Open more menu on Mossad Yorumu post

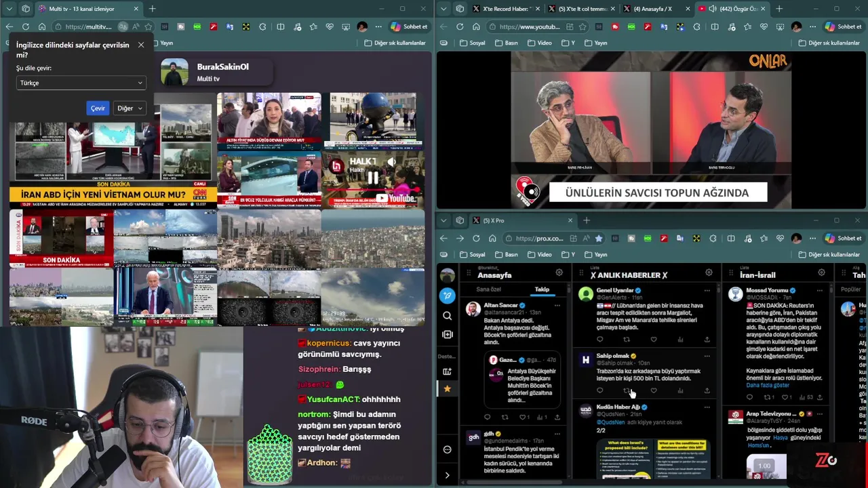[819, 290]
